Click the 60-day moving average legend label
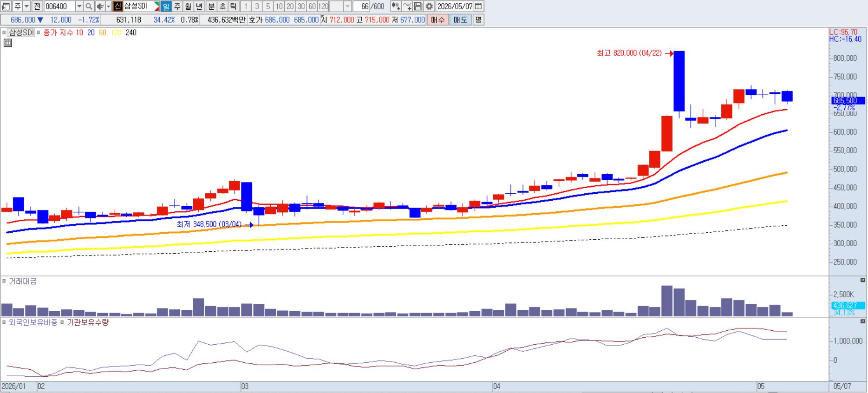 (102, 33)
